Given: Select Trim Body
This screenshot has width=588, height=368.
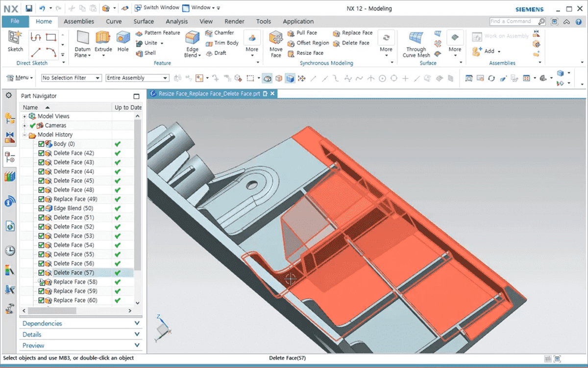Looking at the screenshot, I should 221,43.
